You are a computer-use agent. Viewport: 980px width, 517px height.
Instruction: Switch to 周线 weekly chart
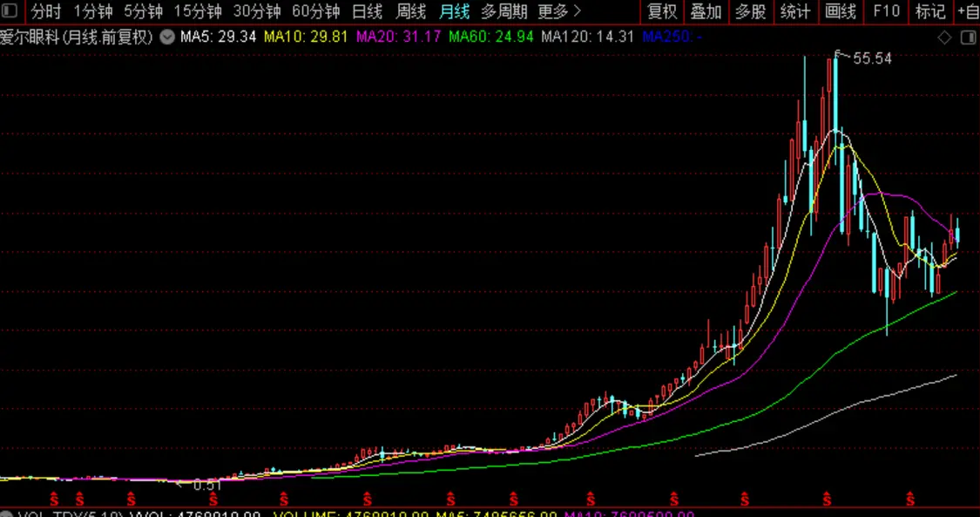click(x=410, y=11)
